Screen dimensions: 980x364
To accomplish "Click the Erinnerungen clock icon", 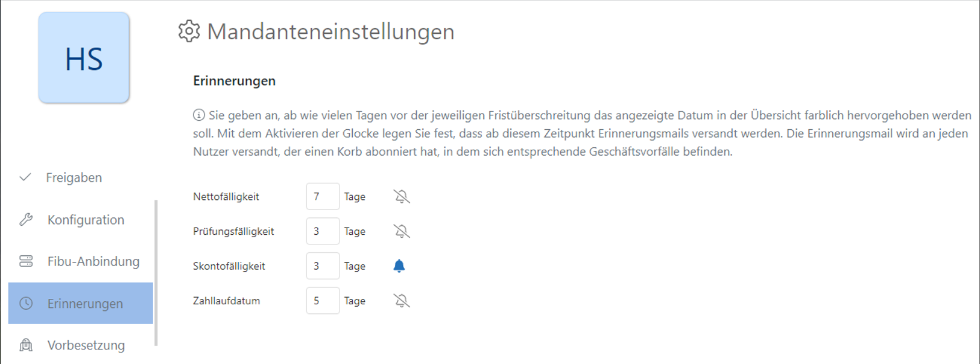I will tap(26, 303).
